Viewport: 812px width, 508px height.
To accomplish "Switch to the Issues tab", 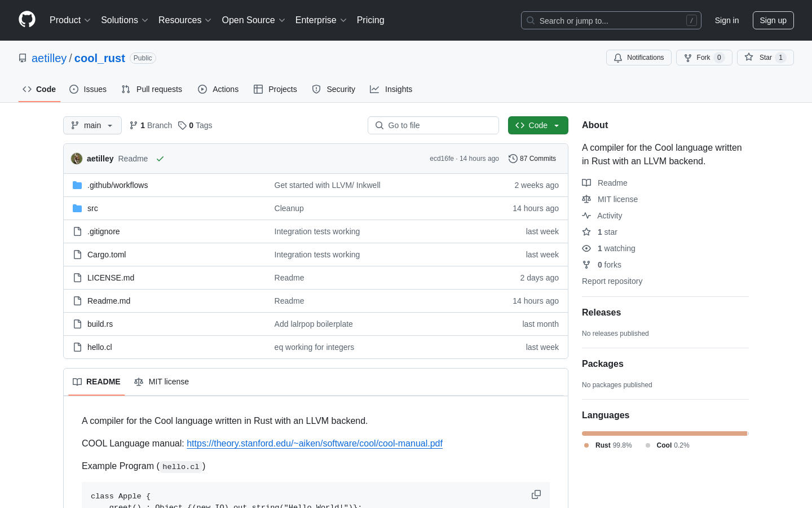I will coord(88,89).
